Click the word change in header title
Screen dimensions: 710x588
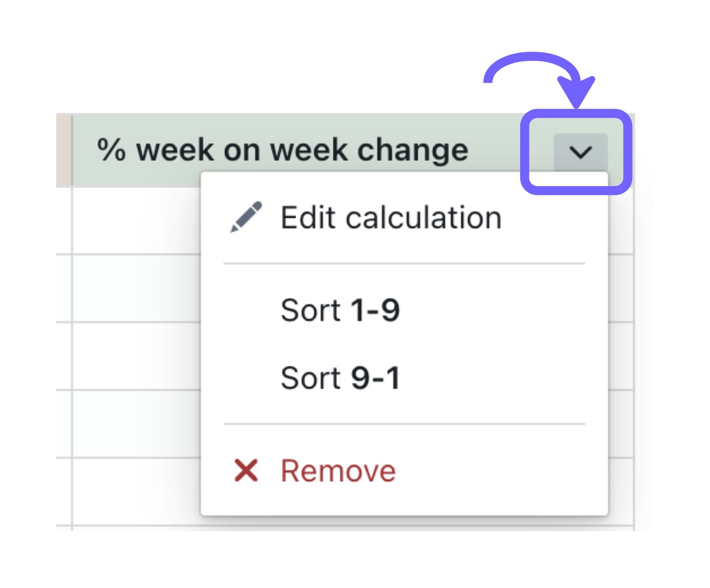[413, 151]
